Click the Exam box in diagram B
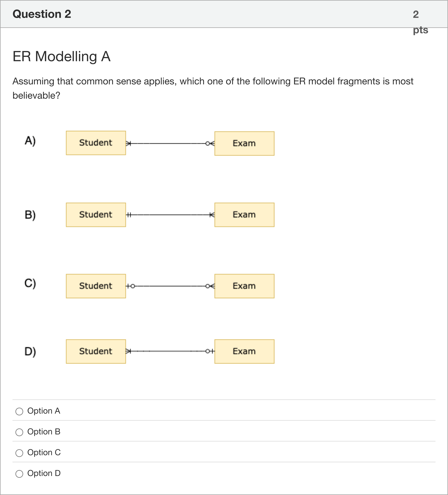The image size is (448, 495). tap(244, 215)
